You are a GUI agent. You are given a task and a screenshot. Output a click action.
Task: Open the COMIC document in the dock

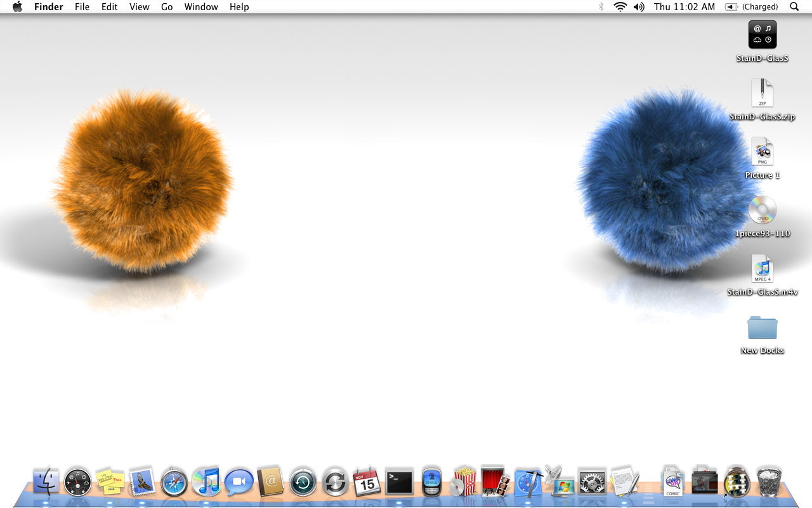(672, 482)
